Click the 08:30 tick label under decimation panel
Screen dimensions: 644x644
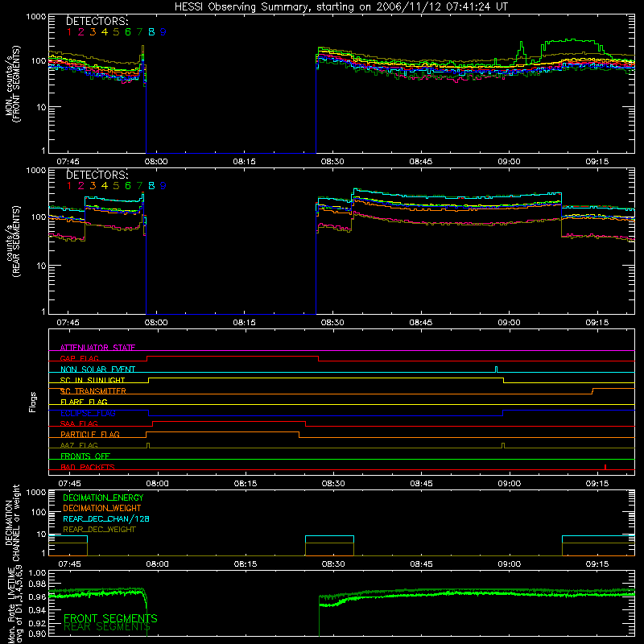tap(333, 564)
